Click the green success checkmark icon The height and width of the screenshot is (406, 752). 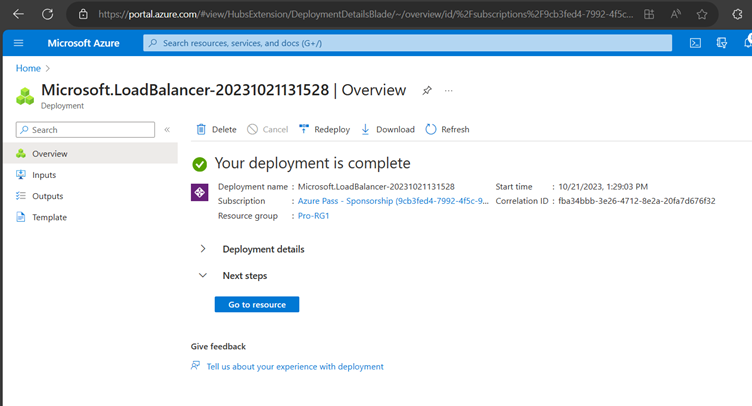tap(200, 164)
